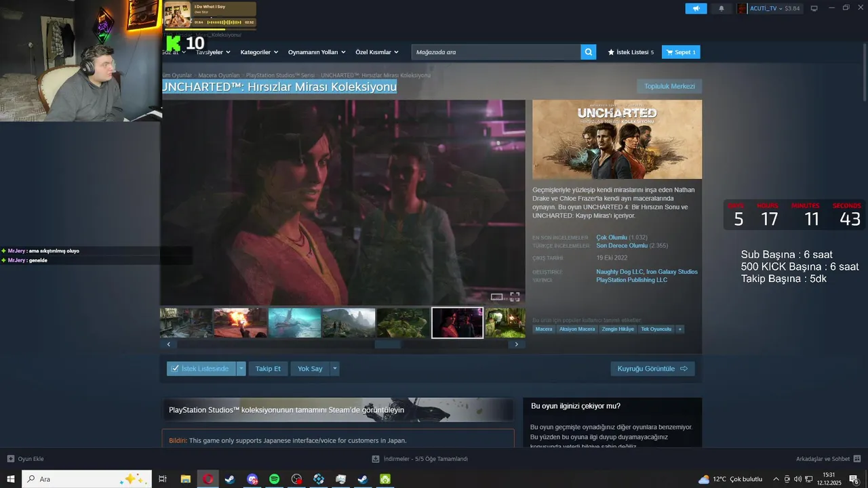This screenshot has width=868, height=488.
Task: Click the Yok Say button
Action: pos(310,369)
